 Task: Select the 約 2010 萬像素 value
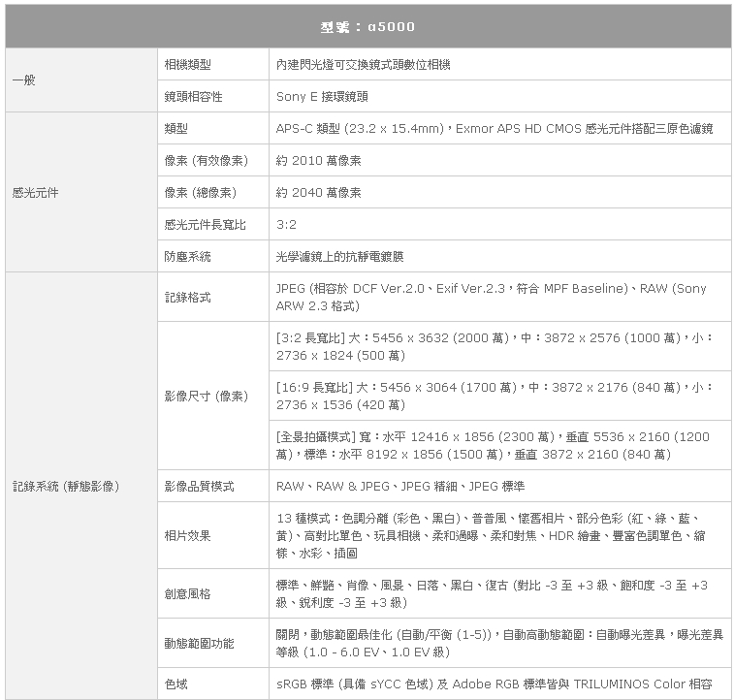[x=318, y=161]
